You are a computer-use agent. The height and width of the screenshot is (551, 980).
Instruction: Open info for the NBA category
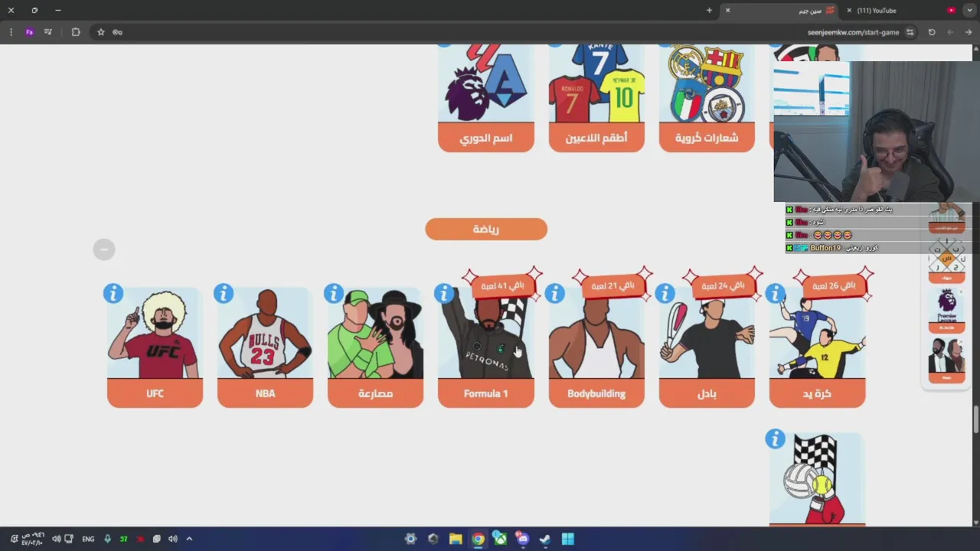tap(224, 293)
